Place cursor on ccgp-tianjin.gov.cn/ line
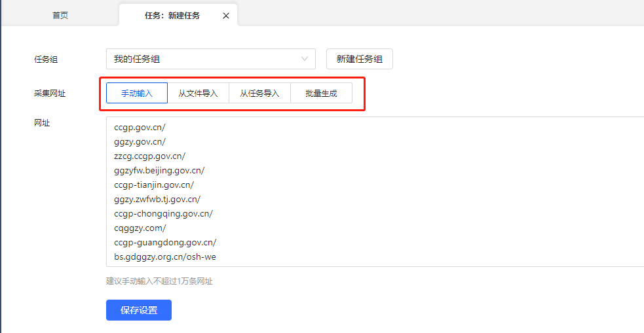Screen dimensions: 644x333 [154, 185]
